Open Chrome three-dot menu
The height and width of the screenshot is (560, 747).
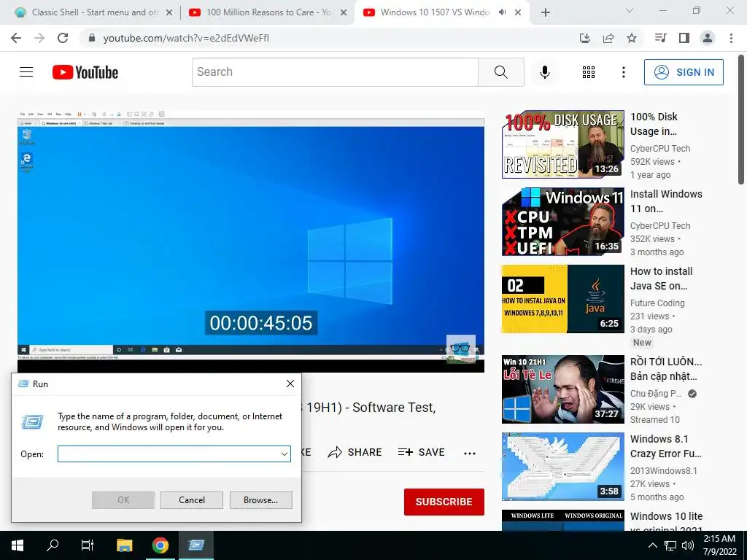[x=731, y=38]
